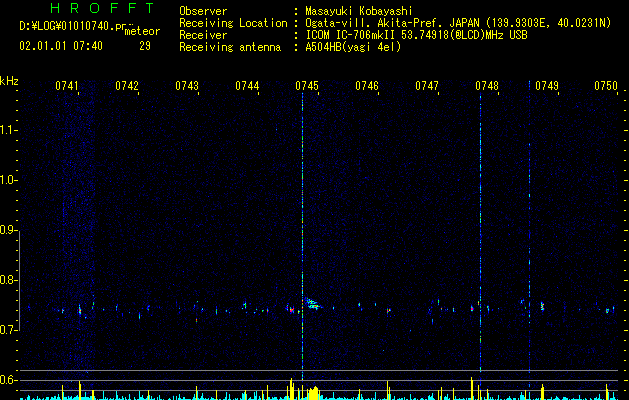Click the Receiver field label
Image resolution: width=629 pixels, height=400 pixels.
coord(203,35)
